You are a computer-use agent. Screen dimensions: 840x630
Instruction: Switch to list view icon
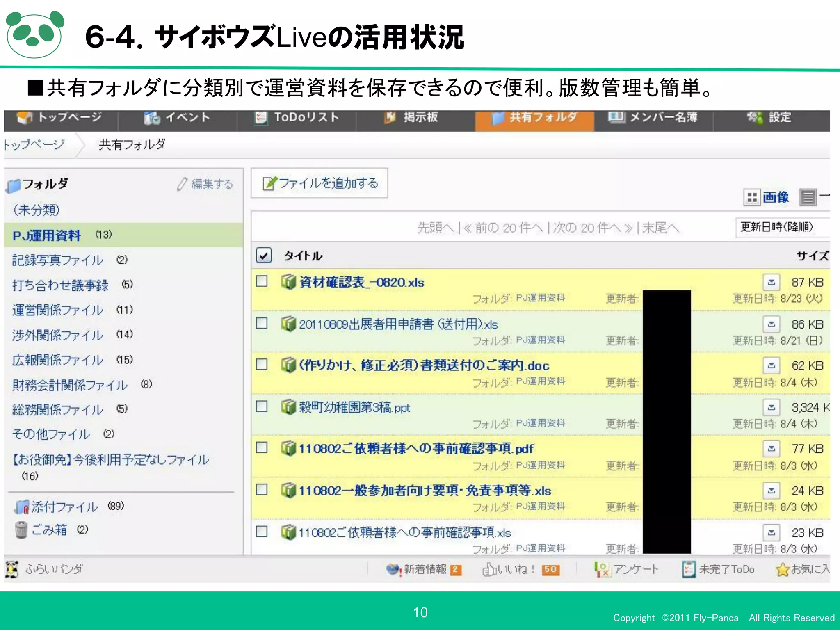point(808,198)
